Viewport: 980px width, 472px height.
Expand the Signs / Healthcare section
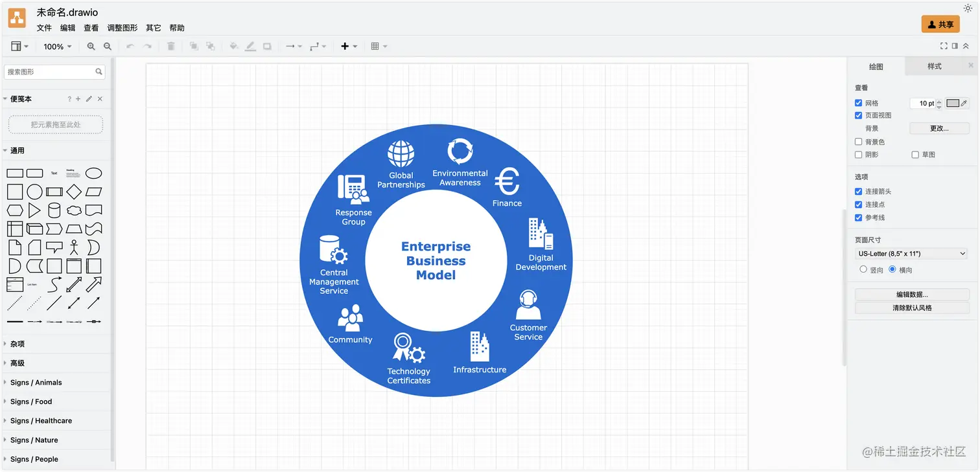click(56, 421)
